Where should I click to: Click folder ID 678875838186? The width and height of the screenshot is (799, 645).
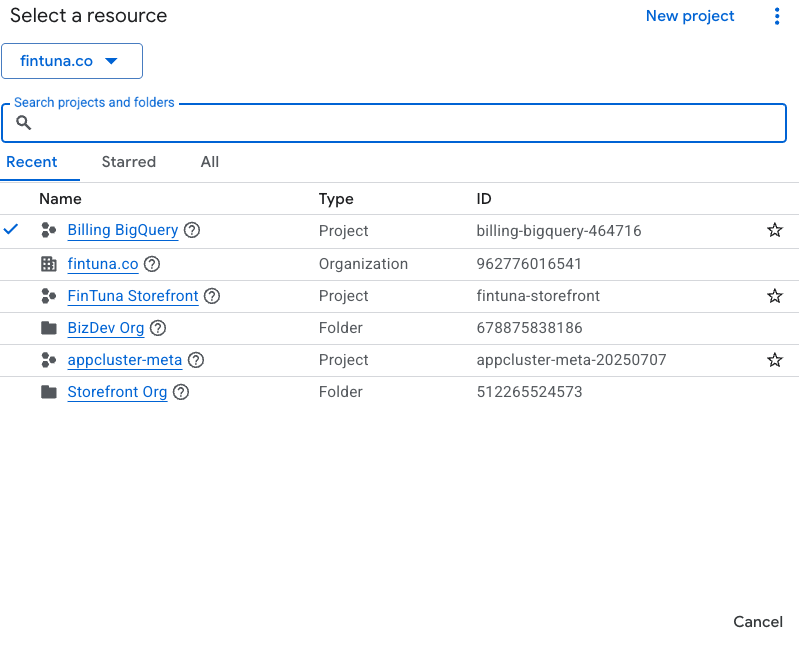pos(529,328)
